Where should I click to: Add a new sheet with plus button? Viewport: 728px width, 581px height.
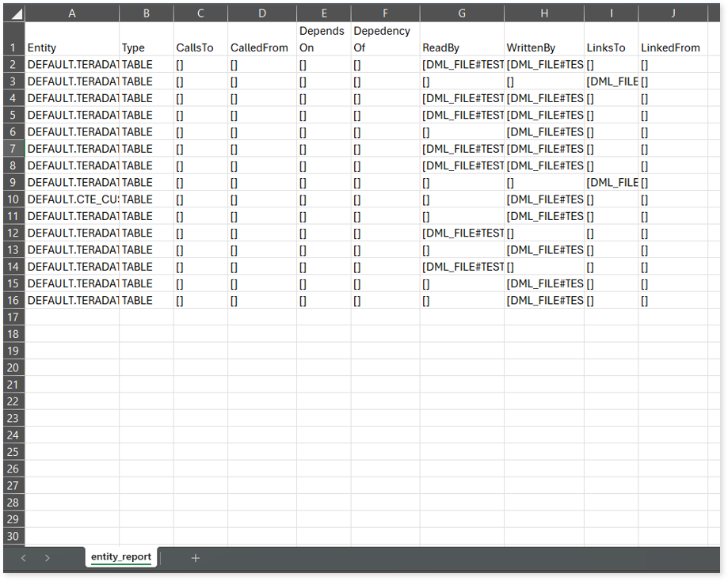pos(195,558)
